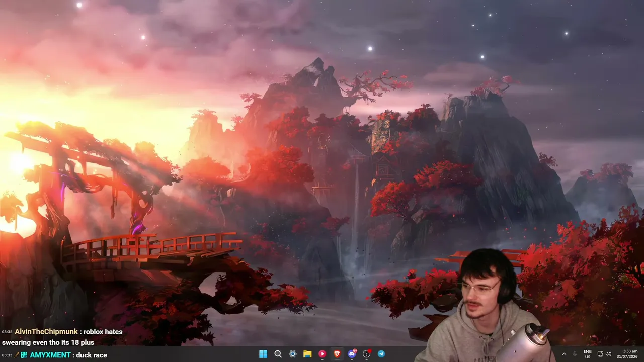
Task: Click AMYXMENT username in chat overlay
Action: 50,355
